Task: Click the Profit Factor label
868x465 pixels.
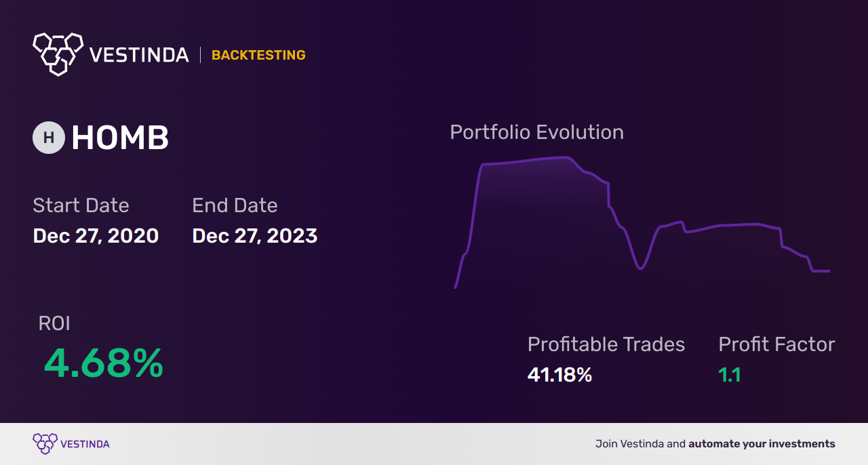Action: pyautogui.click(x=776, y=344)
